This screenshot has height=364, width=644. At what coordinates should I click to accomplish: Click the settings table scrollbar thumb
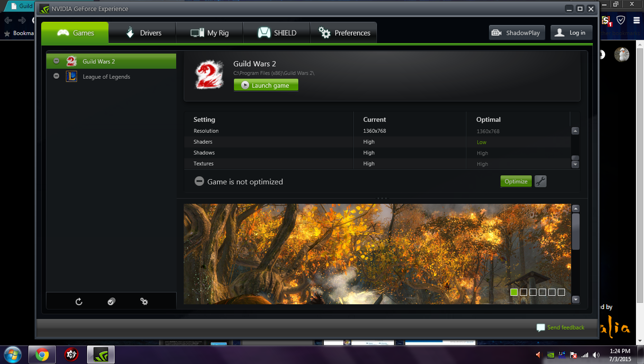(575, 158)
